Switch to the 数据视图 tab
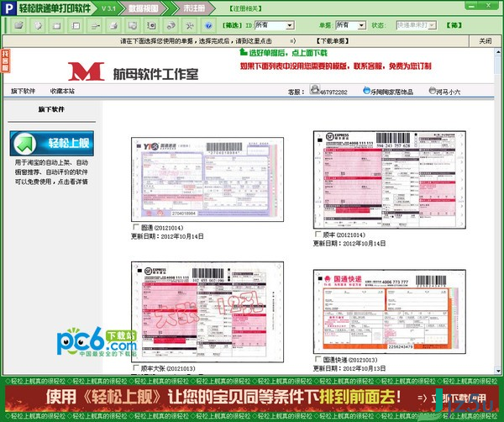This screenshot has width=504, height=422. point(144,8)
